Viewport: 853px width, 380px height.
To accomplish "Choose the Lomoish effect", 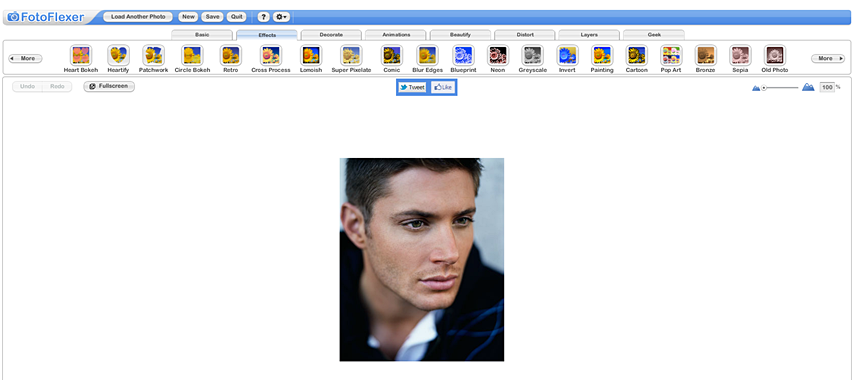I will point(311,55).
